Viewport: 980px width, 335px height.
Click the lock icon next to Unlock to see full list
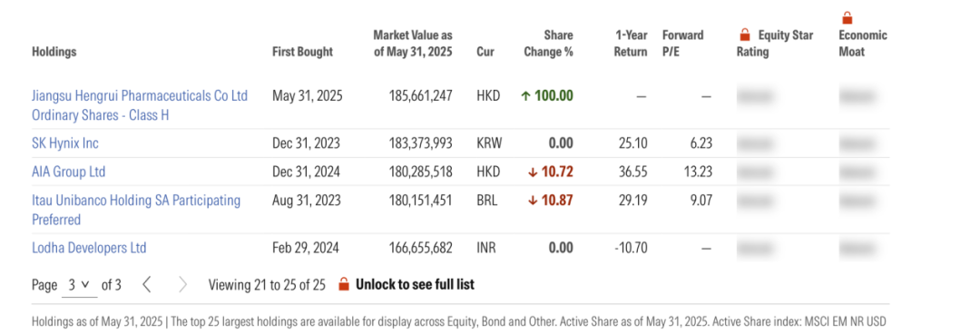click(x=343, y=284)
